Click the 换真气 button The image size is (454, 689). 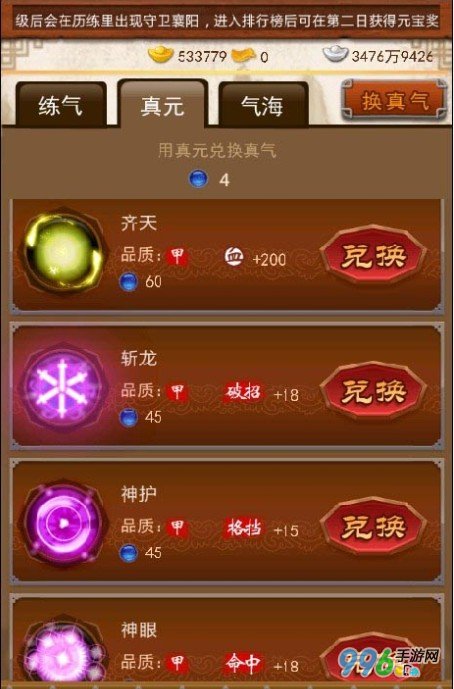point(394,101)
